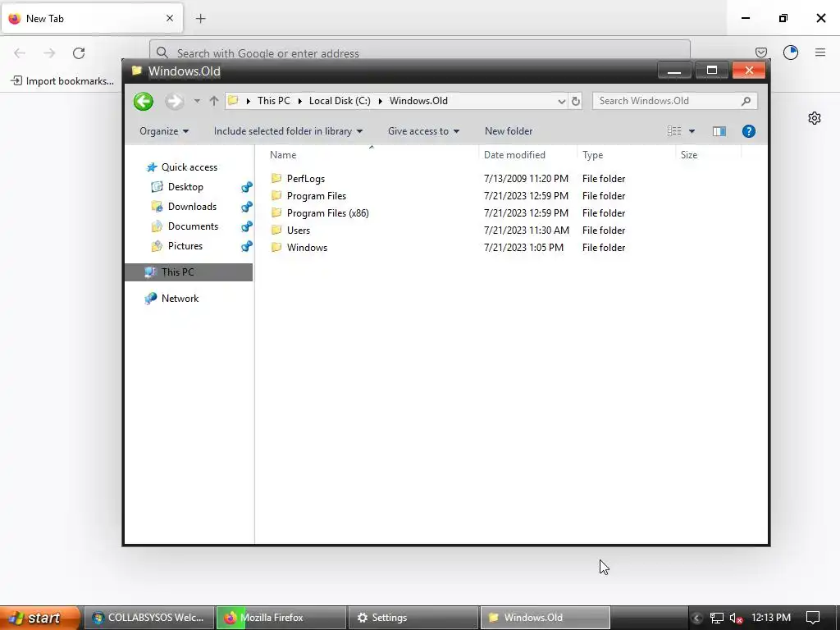Click 7/13/2009 11:20 PM date cell

pos(526,178)
